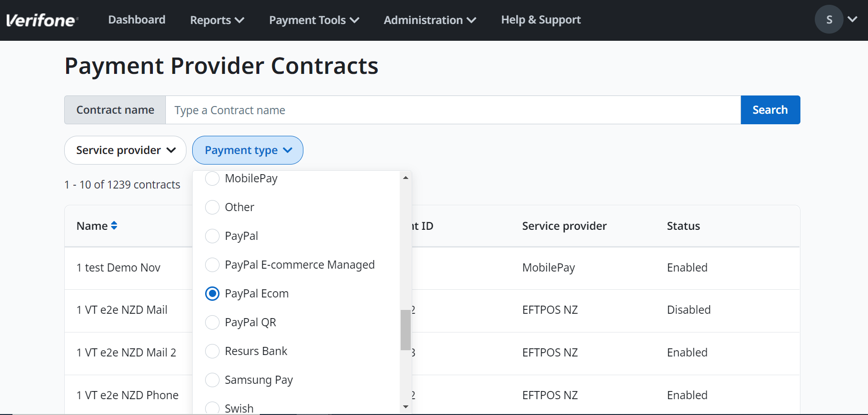
Task: Open Help & Support
Action: pos(541,20)
